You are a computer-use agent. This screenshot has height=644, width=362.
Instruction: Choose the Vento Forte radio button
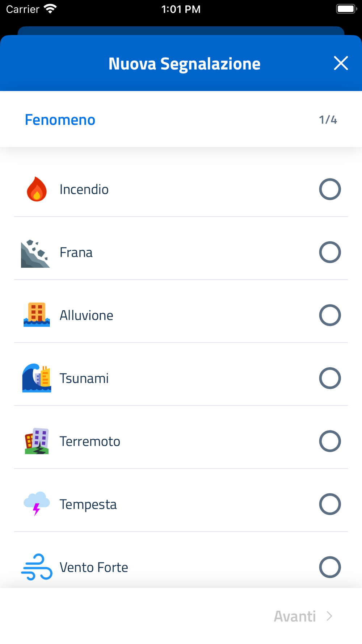(x=330, y=567)
